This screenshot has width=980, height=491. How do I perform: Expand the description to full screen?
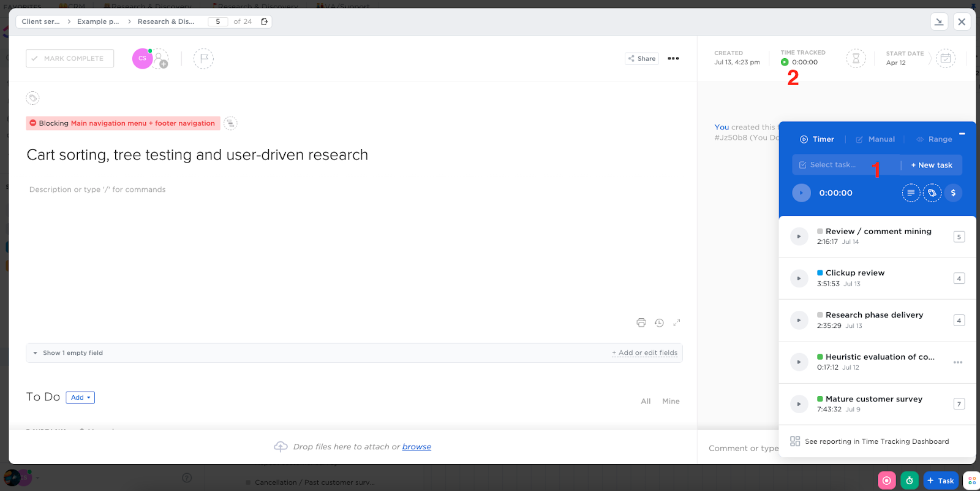[677, 322]
